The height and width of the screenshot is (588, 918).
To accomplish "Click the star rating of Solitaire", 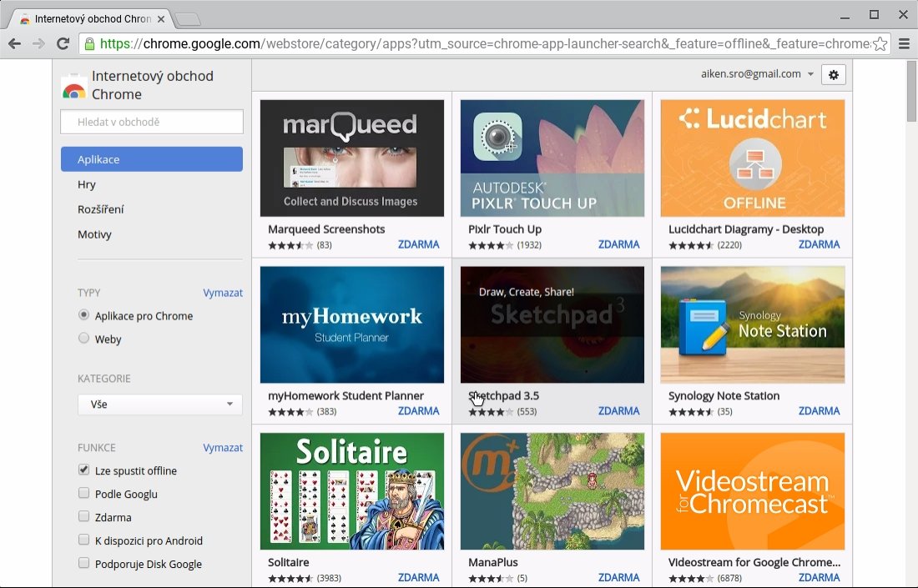I will click(x=290, y=578).
